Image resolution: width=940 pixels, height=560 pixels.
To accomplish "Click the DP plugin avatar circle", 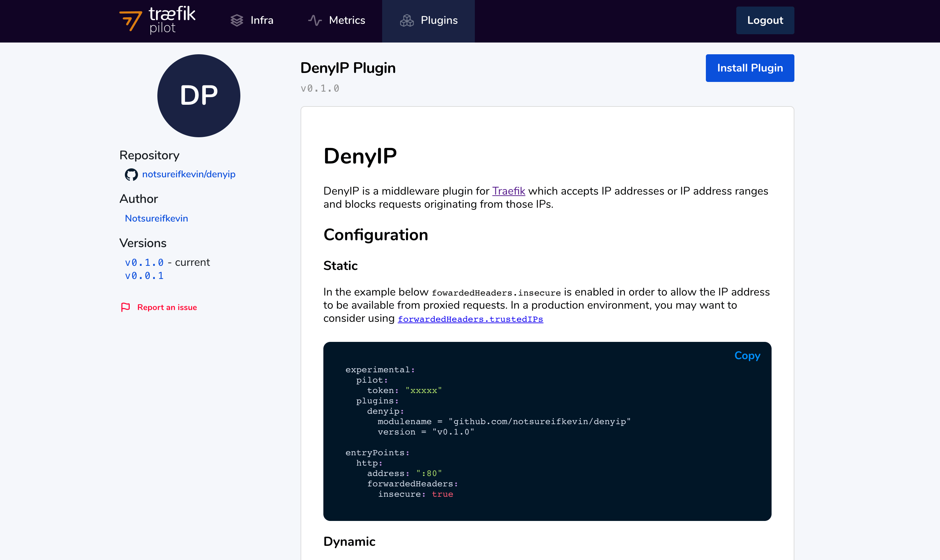I will [x=199, y=95].
